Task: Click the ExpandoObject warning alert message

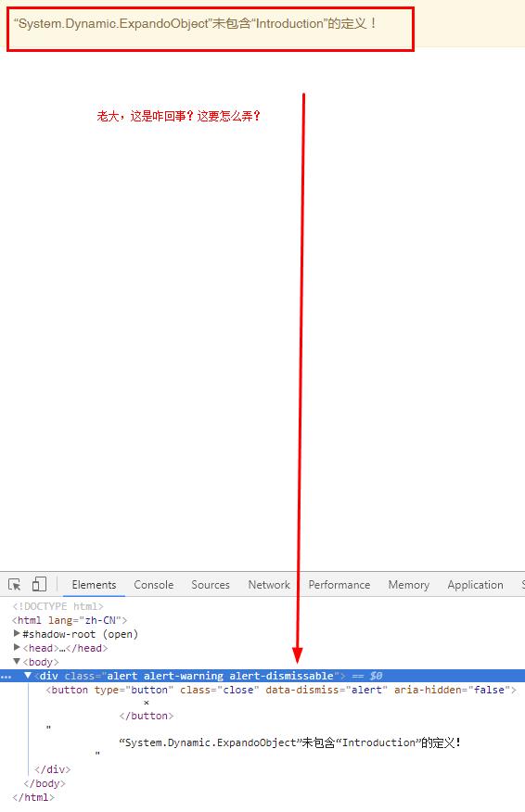Action: click(x=196, y=24)
